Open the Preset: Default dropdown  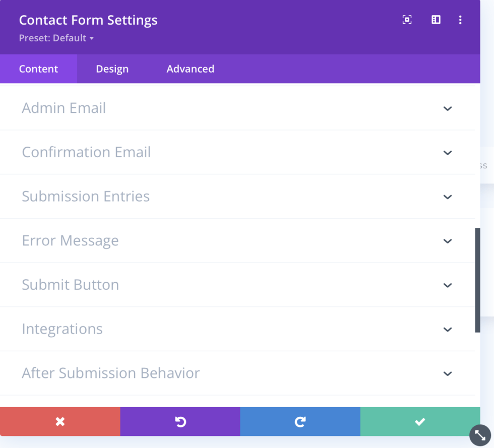coord(56,38)
